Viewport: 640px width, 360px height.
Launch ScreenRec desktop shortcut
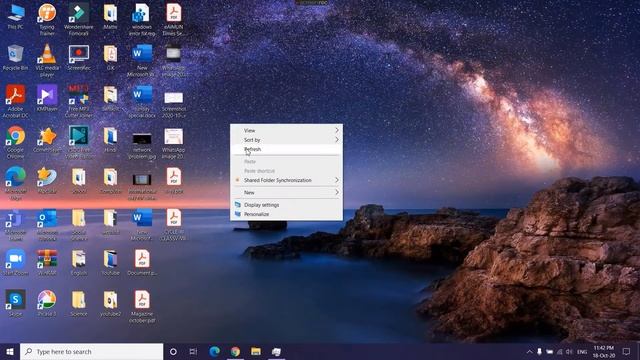click(78, 58)
